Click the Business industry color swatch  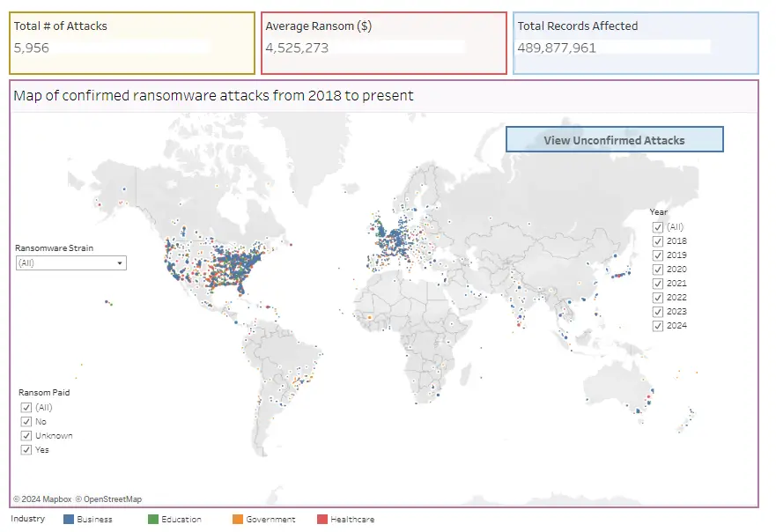70,519
